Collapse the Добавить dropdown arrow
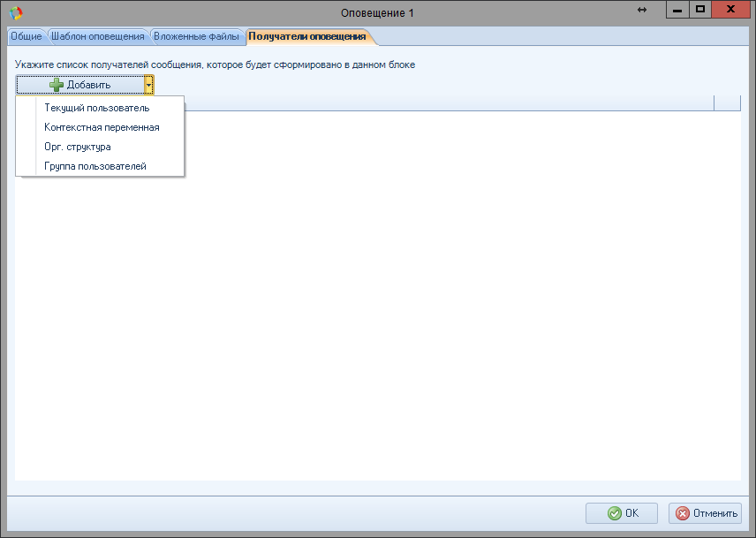Screen dimensions: 756x538 (149, 85)
